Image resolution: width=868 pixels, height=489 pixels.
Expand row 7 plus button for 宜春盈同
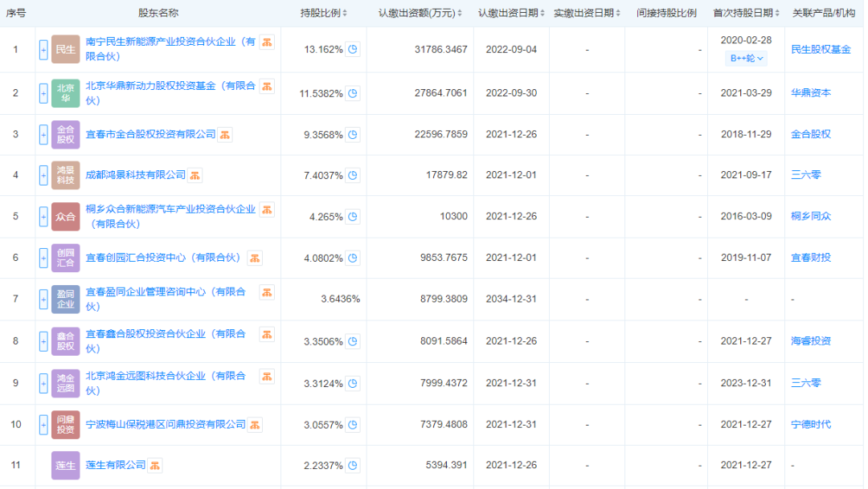point(43,300)
